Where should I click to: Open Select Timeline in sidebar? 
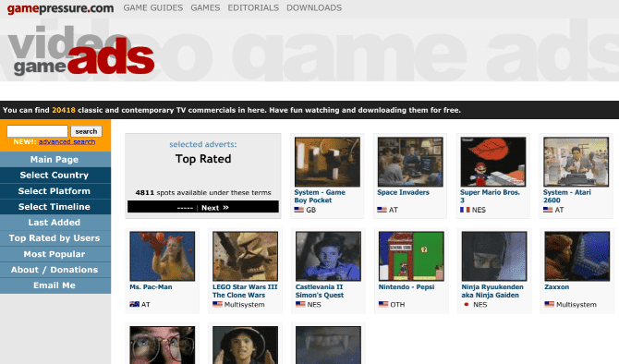pos(55,206)
